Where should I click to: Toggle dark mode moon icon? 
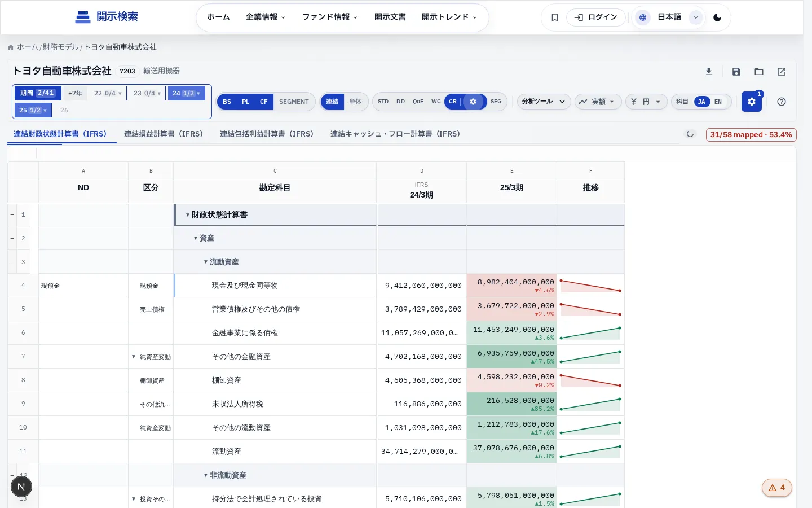[717, 17]
